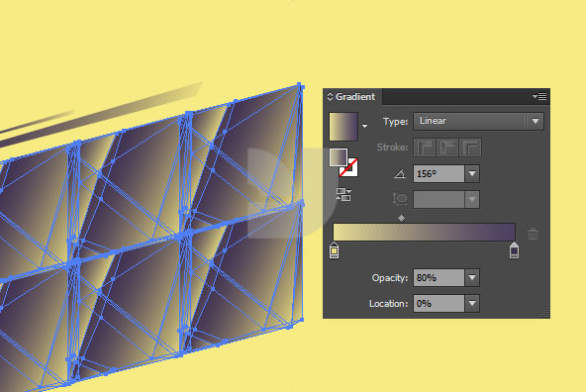Screen dimensions: 586x392
Task: Click the gradient angle icon
Action: pyautogui.click(x=400, y=174)
